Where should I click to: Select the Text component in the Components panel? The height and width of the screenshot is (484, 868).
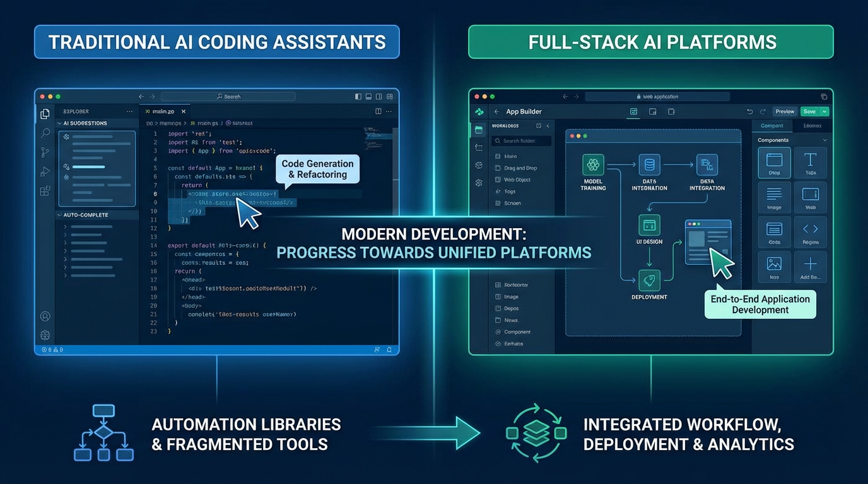point(811,161)
